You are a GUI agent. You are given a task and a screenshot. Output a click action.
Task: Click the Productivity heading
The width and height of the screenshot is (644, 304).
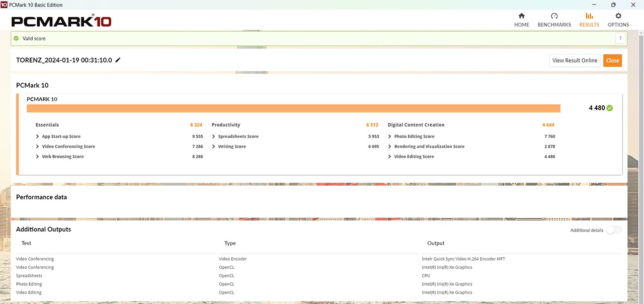(226, 125)
